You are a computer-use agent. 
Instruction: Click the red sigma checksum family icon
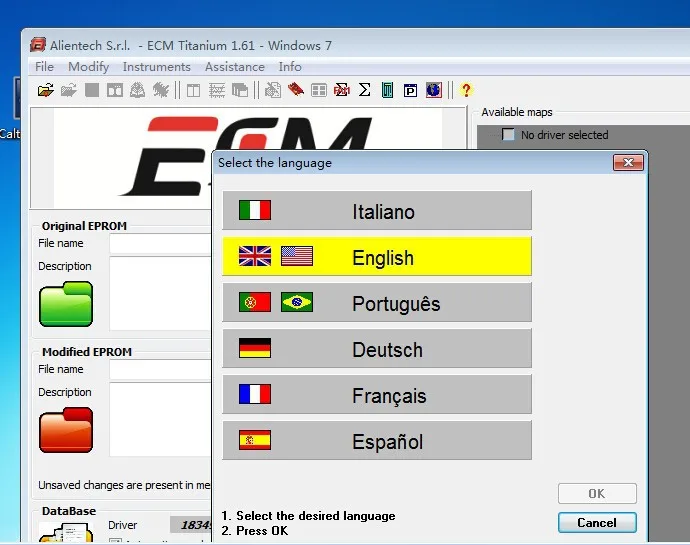(341, 90)
